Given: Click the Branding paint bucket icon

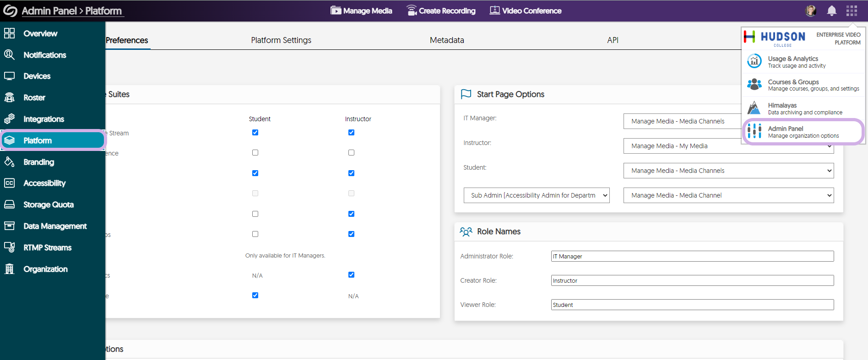Looking at the screenshot, I should [x=10, y=162].
